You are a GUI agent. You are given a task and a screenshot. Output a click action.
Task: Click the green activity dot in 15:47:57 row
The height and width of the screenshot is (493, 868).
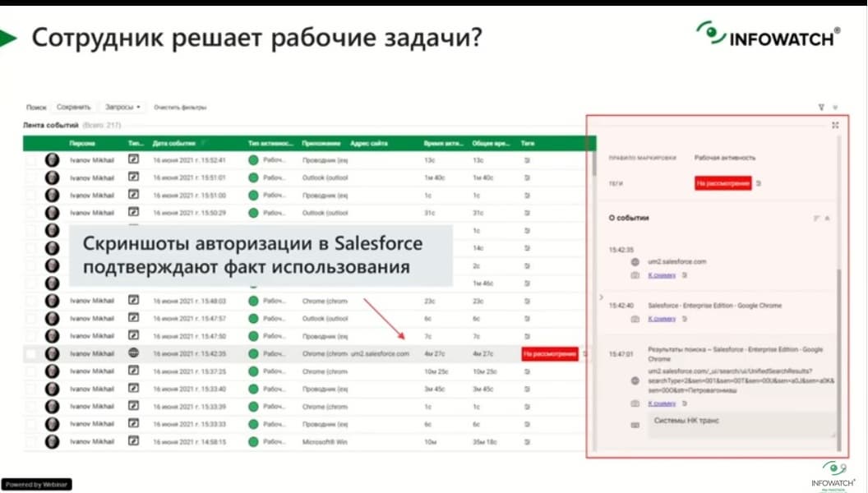(253, 319)
